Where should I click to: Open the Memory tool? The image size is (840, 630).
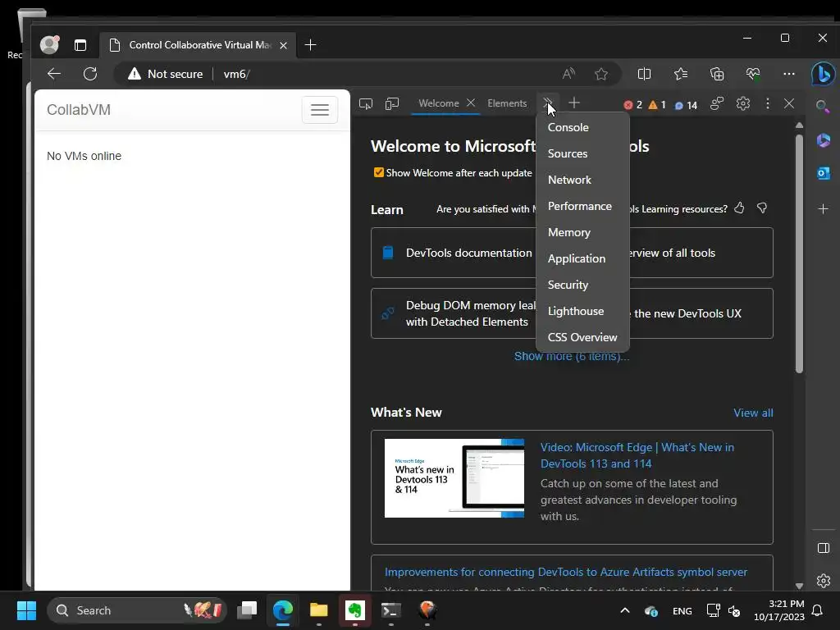583,232
